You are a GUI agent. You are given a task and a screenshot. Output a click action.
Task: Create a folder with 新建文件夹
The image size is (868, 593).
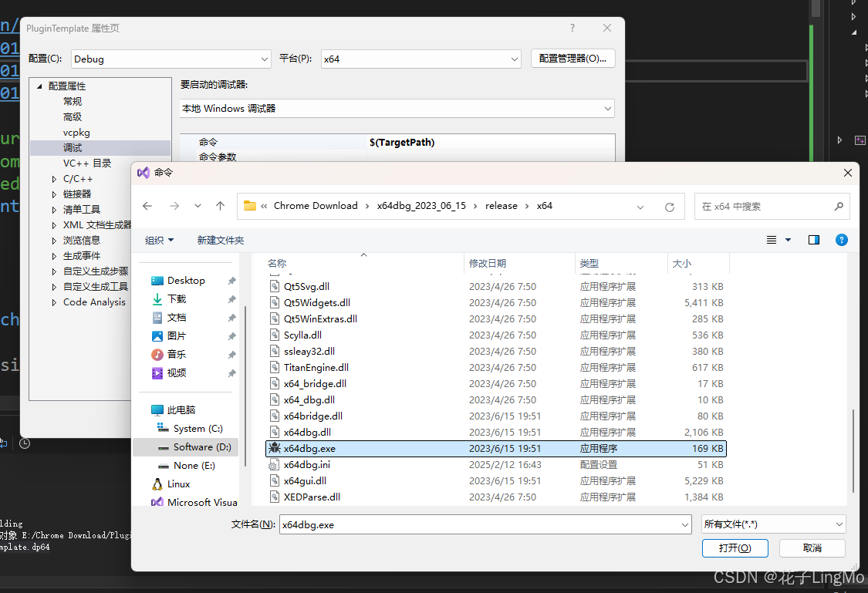[x=221, y=240]
